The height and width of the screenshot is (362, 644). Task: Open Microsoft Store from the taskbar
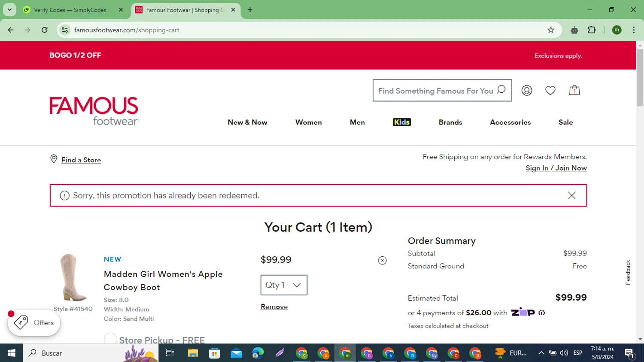pos(214,353)
